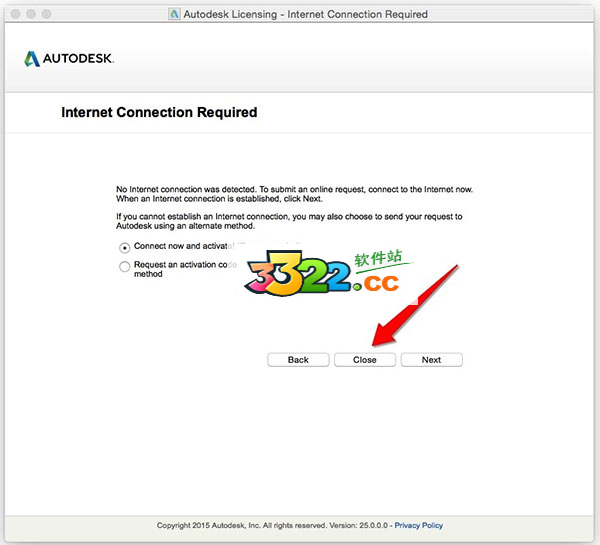The height and width of the screenshot is (545, 600).
Task: Click the Next button
Action: point(431,360)
